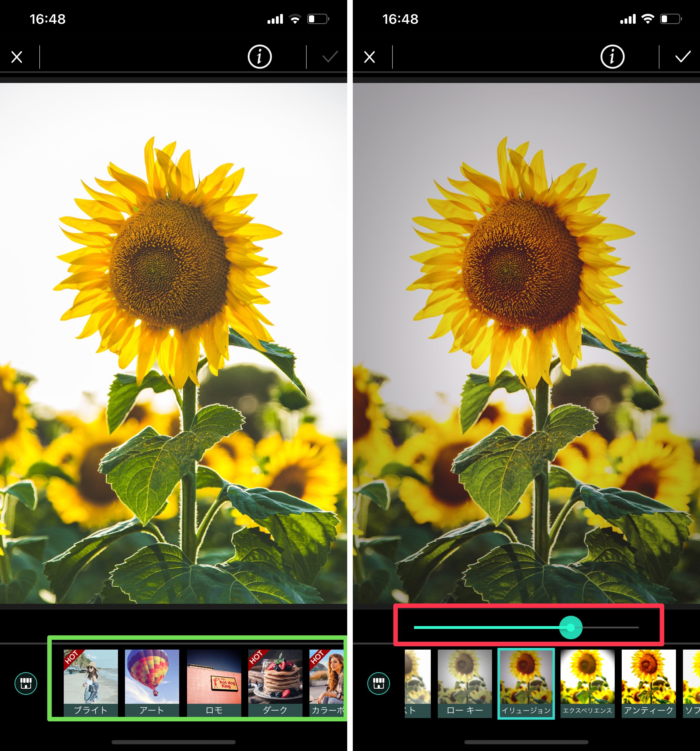Tap the dimmed checkmark on left screen

coord(330,57)
